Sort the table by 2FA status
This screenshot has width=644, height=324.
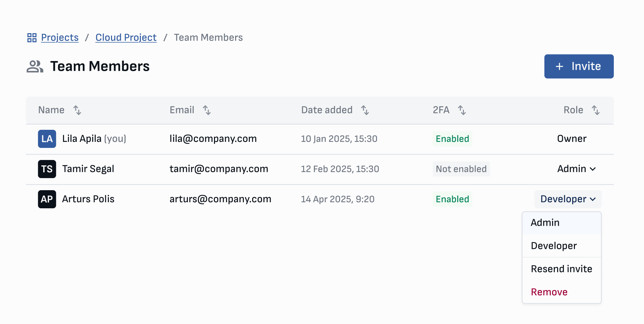tap(462, 110)
